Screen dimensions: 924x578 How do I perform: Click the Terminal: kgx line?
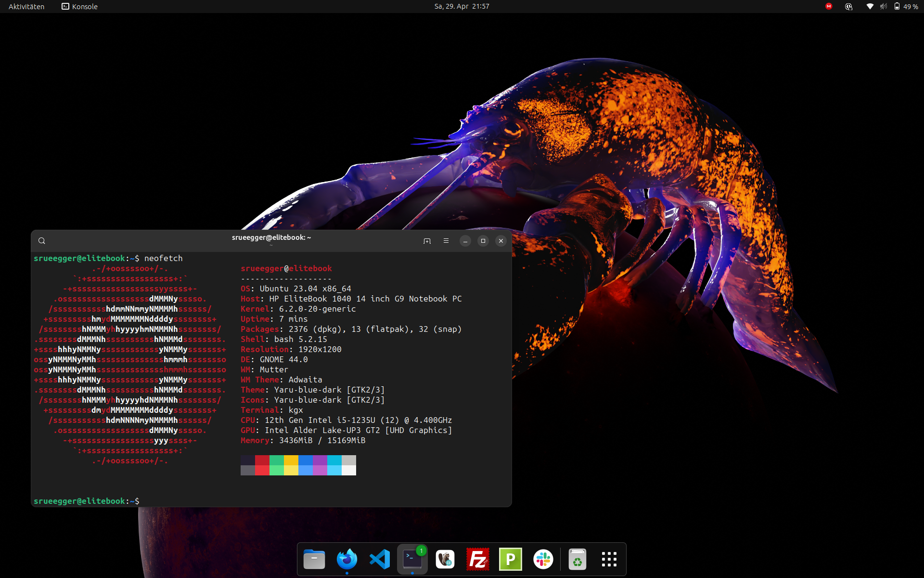tap(272, 410)
